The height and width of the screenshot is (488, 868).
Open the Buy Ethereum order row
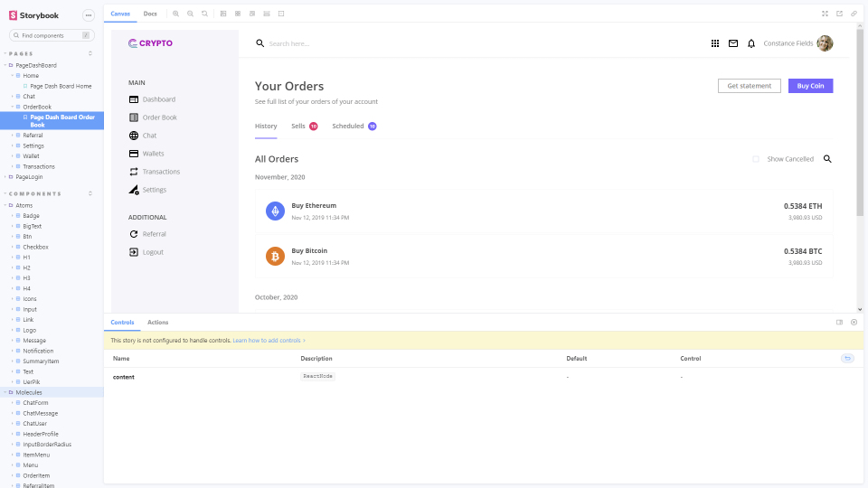pos(543,211)
